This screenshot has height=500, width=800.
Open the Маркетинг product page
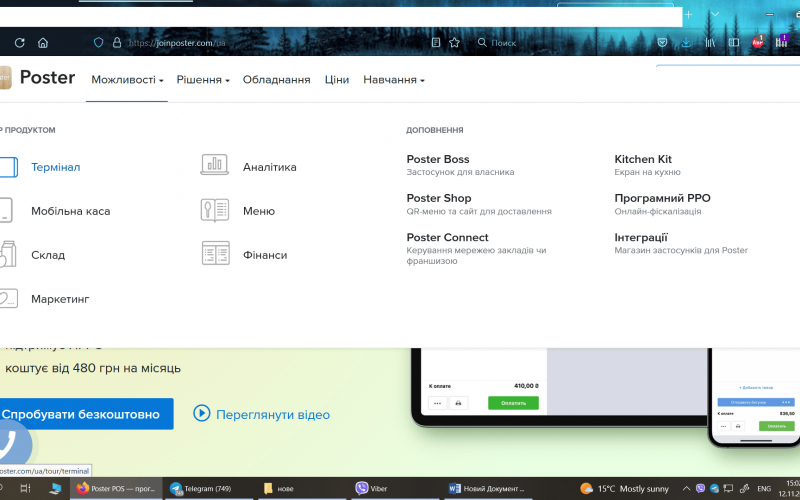pyautogui.click(x=60, y=299)
